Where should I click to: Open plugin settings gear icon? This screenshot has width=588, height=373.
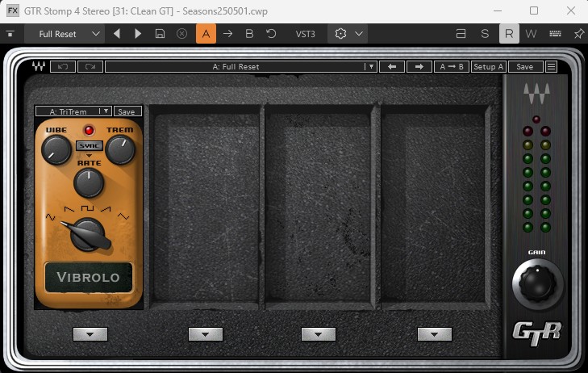[x=340, y=34]
